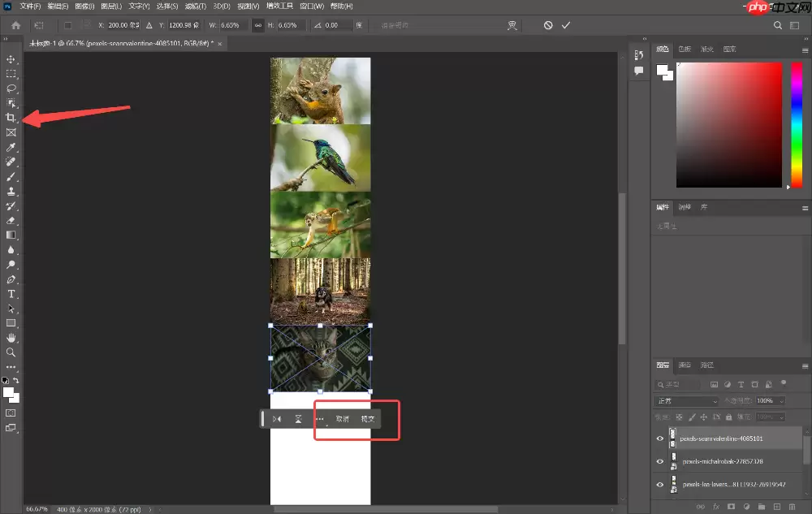Select the Pen tool
The width and height of the screenshot is (812, 514).
coord(11,279)
